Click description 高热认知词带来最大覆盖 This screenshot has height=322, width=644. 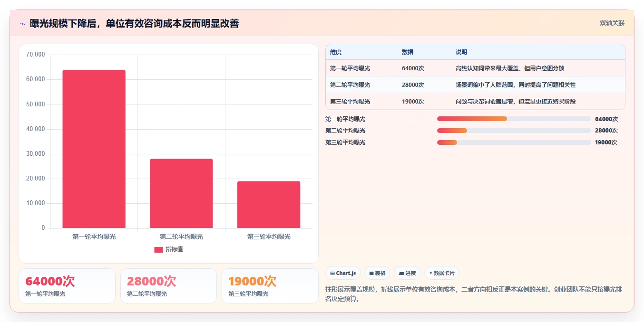pos(510,68)
